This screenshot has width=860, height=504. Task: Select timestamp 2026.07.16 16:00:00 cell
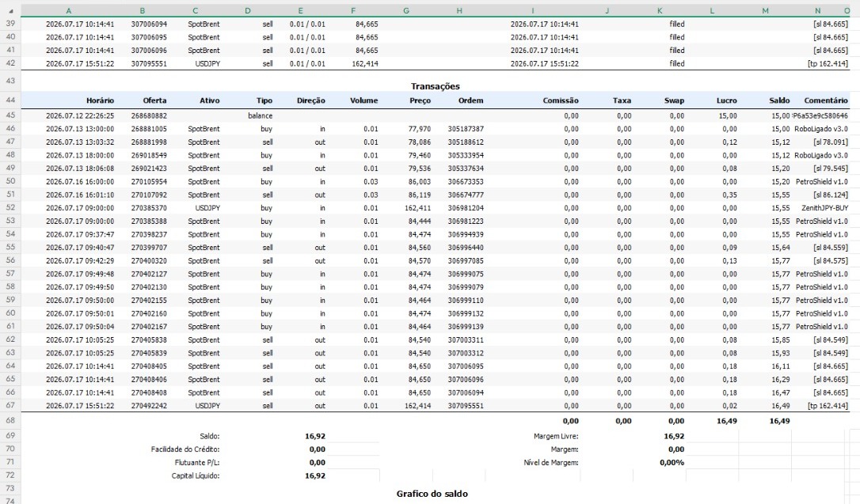point(80,182)
